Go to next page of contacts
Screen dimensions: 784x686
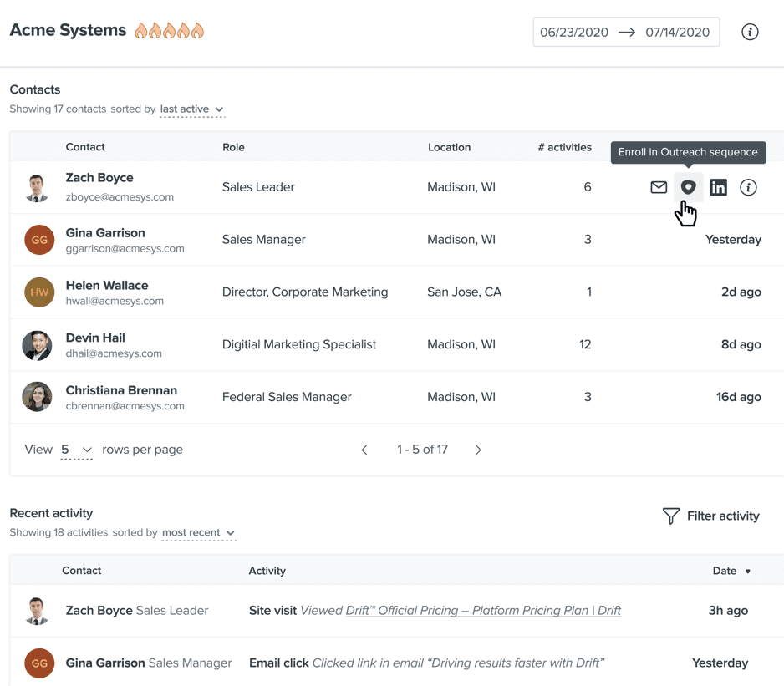(478, 450)
